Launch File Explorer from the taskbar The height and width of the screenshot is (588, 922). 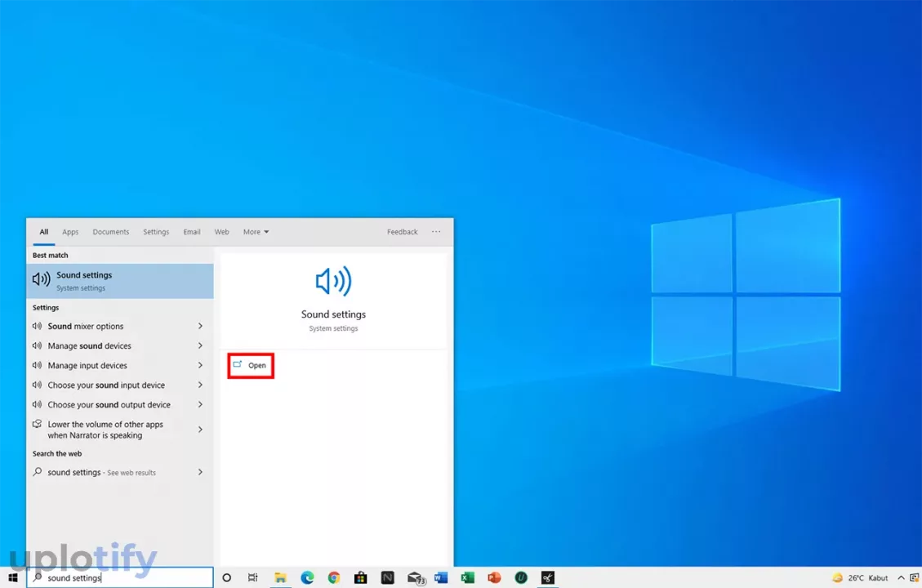pyautogui.click(x=280, y=577)
